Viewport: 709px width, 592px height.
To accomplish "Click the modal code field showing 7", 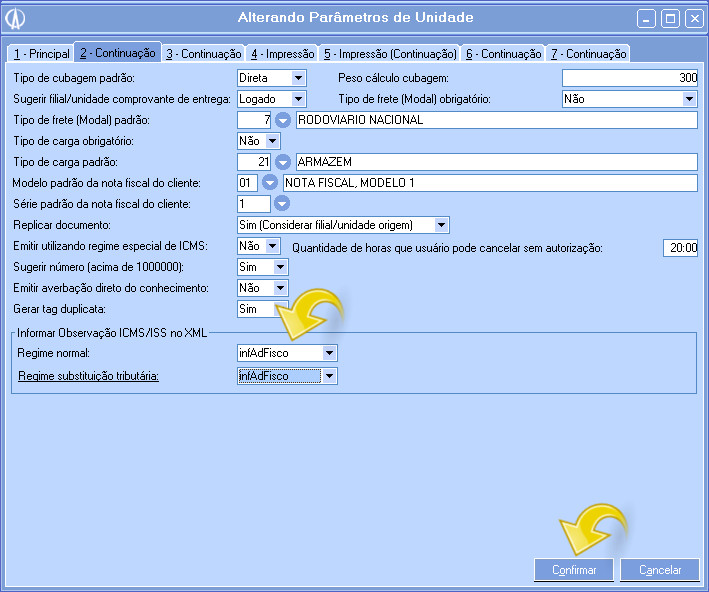I will (x=254, y=120).
